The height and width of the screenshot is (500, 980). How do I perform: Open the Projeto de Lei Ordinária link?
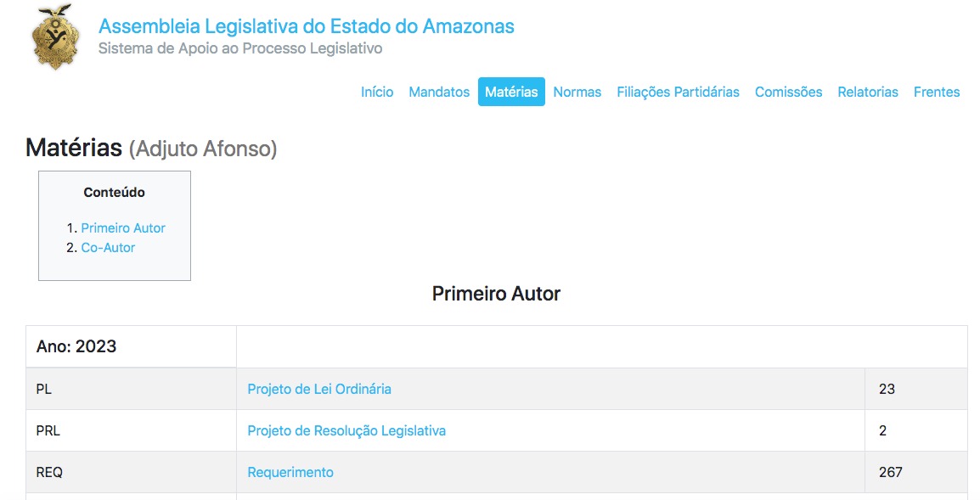(x=319, y=389)
